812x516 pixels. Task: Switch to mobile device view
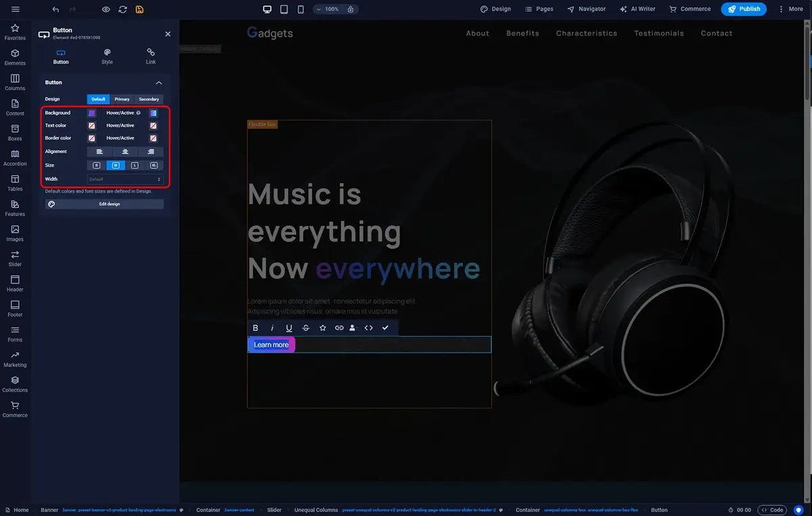click(x=300, y=9)
